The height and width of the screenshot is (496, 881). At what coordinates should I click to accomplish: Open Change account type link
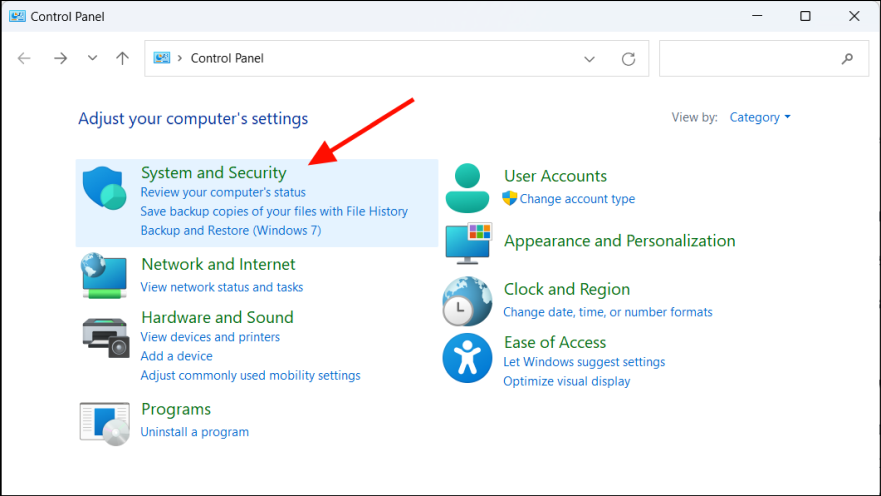(577, 199)
